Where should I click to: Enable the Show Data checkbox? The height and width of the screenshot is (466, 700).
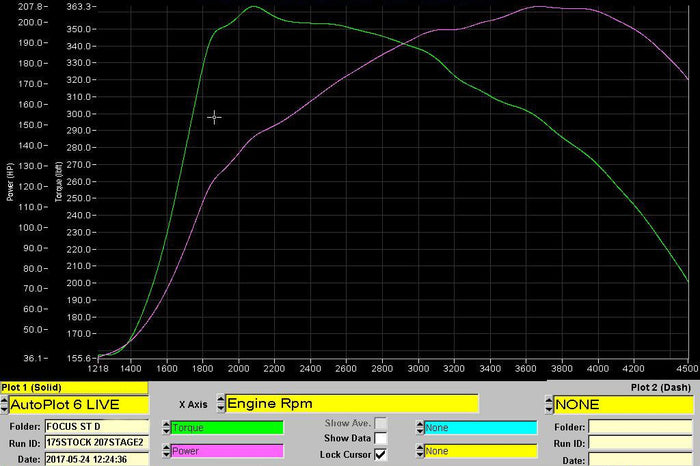(x=380, y=439)
